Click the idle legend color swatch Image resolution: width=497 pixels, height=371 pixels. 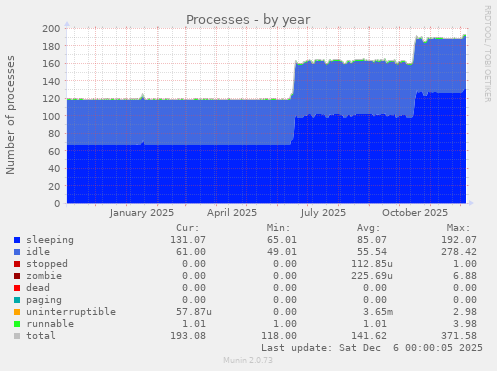point(17,252)
